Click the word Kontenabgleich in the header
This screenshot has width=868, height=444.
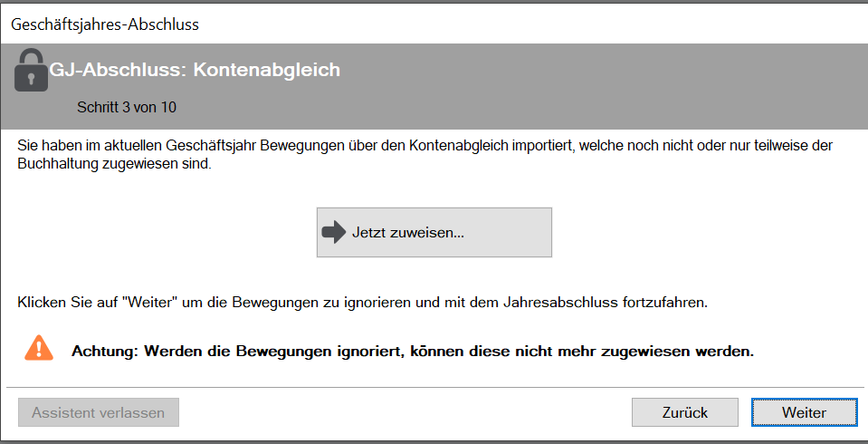(x=266, y=70)
